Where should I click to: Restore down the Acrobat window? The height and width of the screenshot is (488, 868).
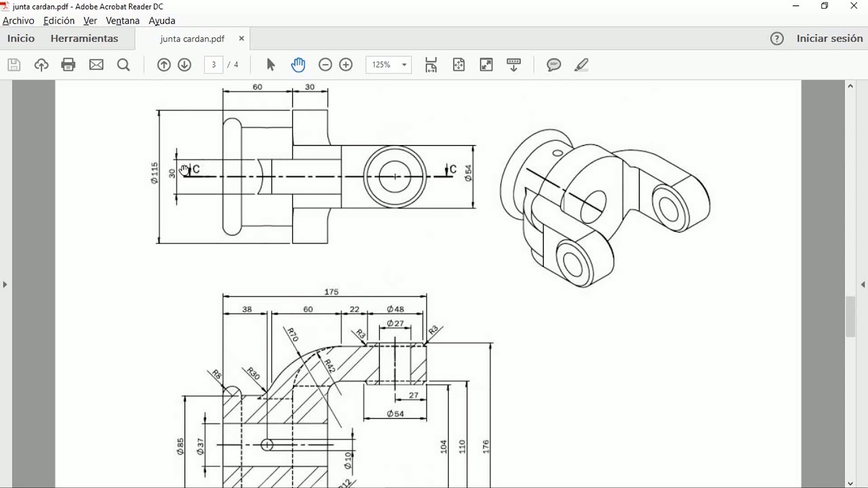[x=825, y=6]
